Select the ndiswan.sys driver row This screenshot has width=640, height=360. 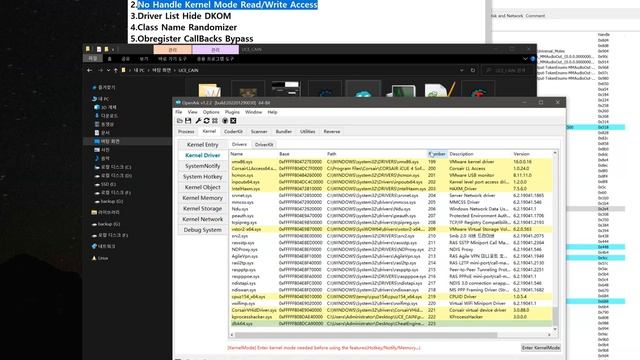pos(391,290)
